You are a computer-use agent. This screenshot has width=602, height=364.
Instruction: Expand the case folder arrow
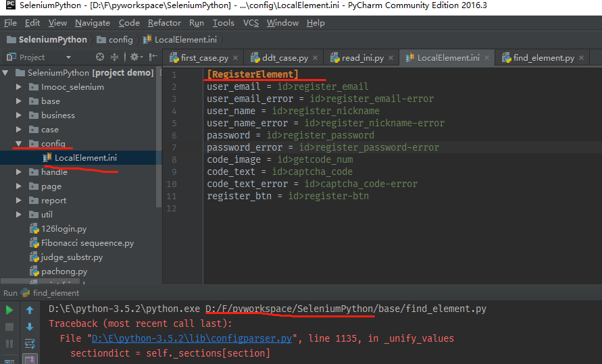coord(18,130)
